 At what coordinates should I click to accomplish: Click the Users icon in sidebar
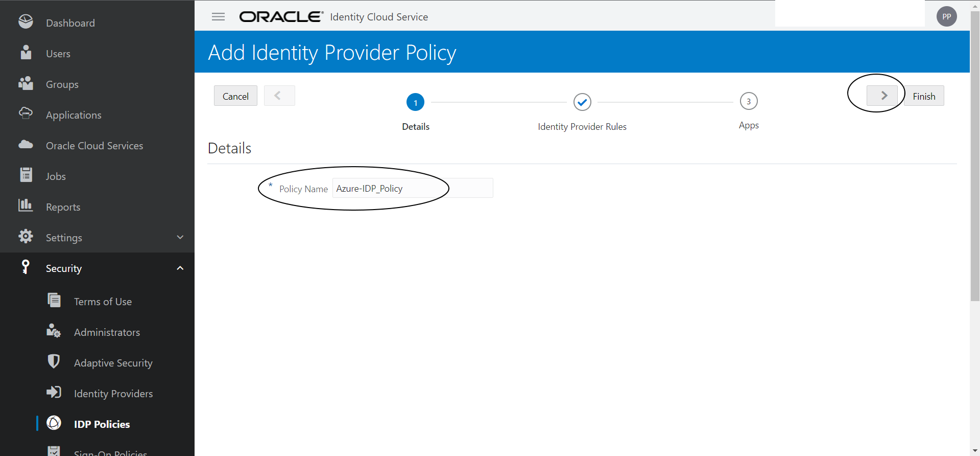(x=26, y=53)
